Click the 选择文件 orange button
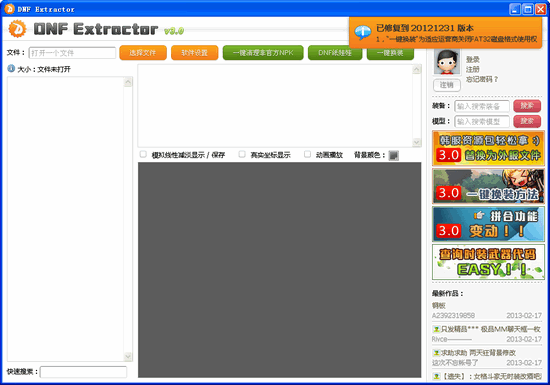The width and height of the screenshot is (550, 385). click(x=143, y=53)
